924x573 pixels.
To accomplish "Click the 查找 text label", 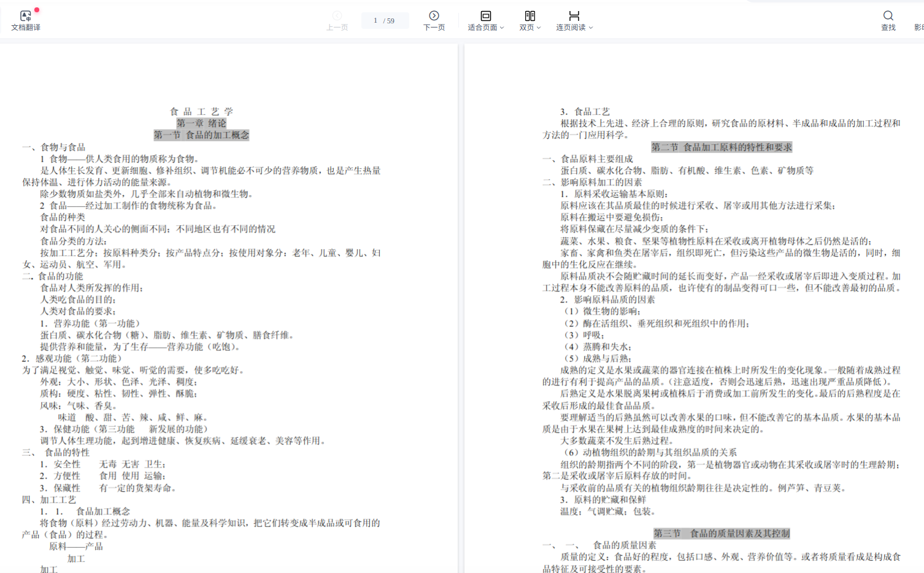I will 888,28.
